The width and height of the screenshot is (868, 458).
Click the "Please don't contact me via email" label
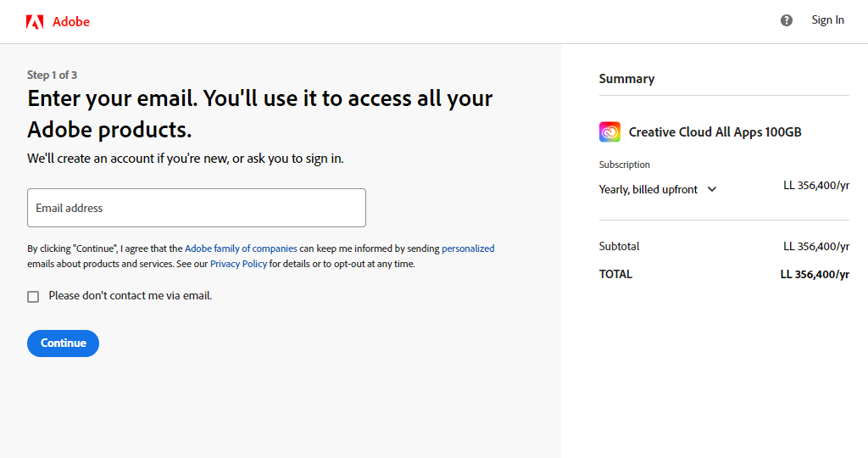coord(130,296)
